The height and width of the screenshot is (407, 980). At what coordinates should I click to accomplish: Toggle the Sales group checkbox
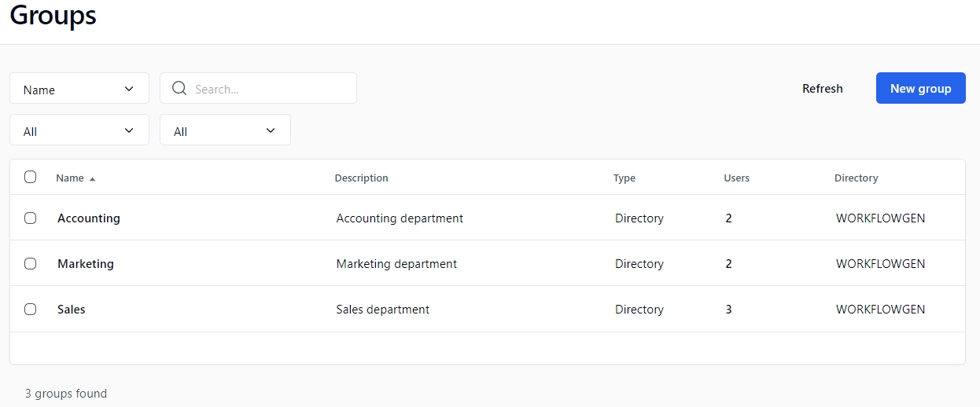pos(30,309)
